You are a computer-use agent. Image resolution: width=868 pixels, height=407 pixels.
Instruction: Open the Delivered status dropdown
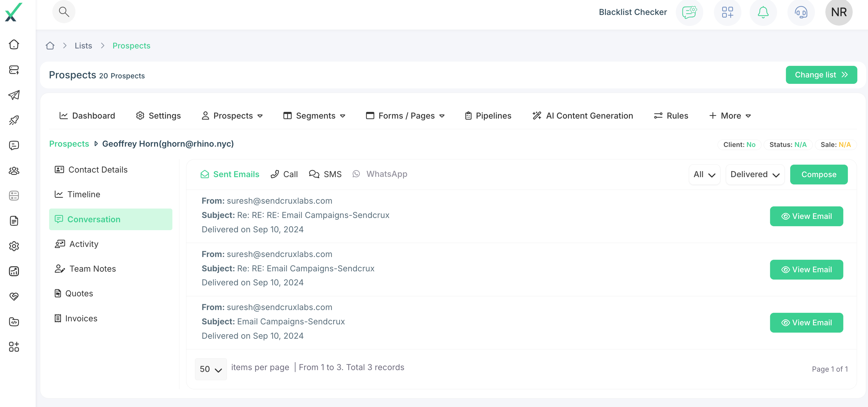755,174
